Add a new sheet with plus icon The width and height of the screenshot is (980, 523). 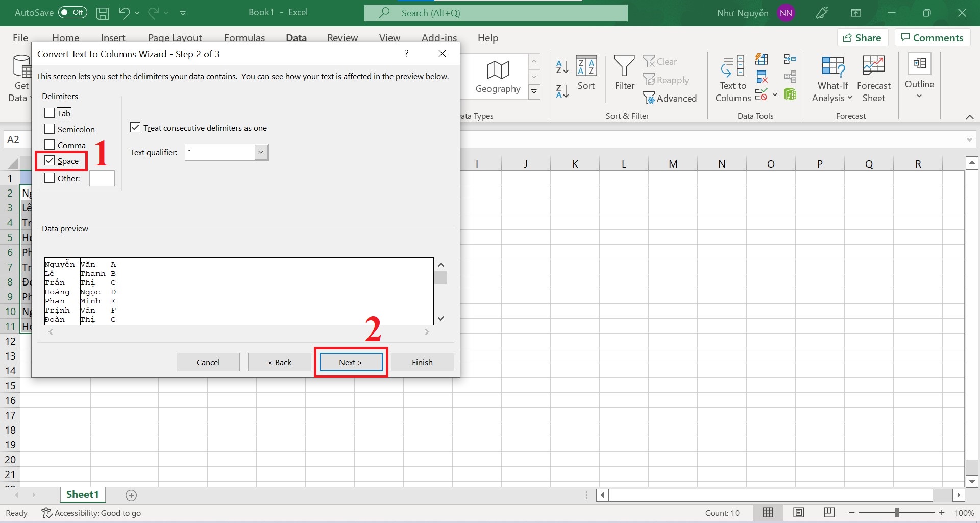(x=131, y=495)
